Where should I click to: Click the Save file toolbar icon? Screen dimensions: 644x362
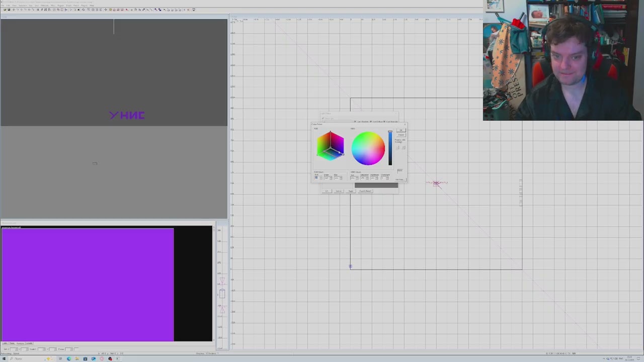9,10
